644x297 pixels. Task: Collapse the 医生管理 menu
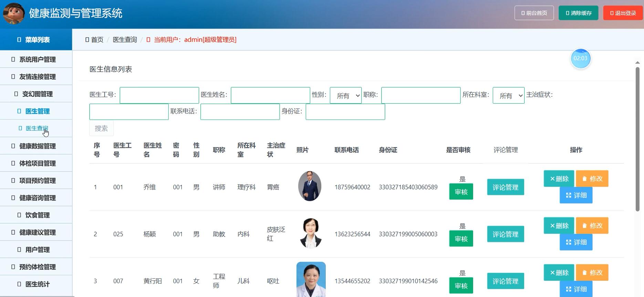pyautogui.click(x=36, y=111)
